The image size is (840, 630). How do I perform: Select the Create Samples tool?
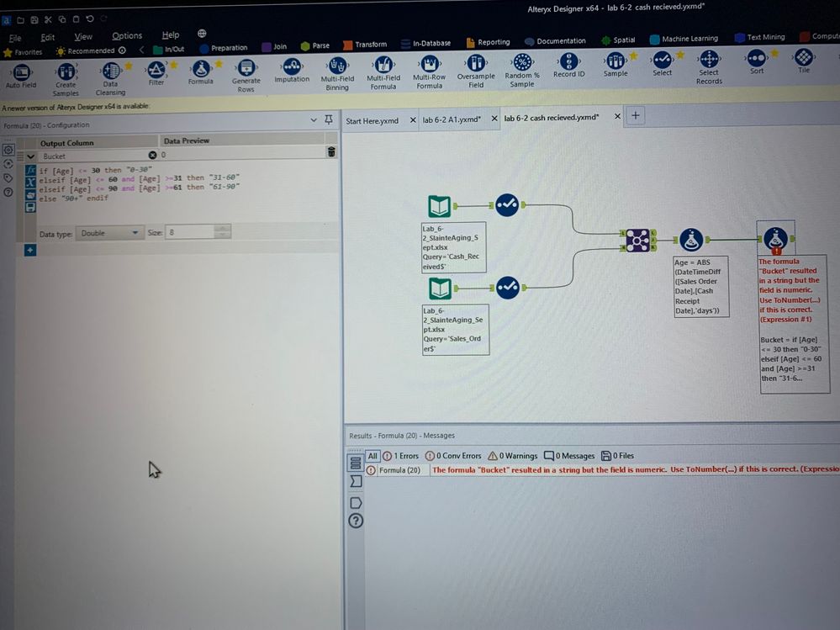pyautogui.click(x=66, y=79)
